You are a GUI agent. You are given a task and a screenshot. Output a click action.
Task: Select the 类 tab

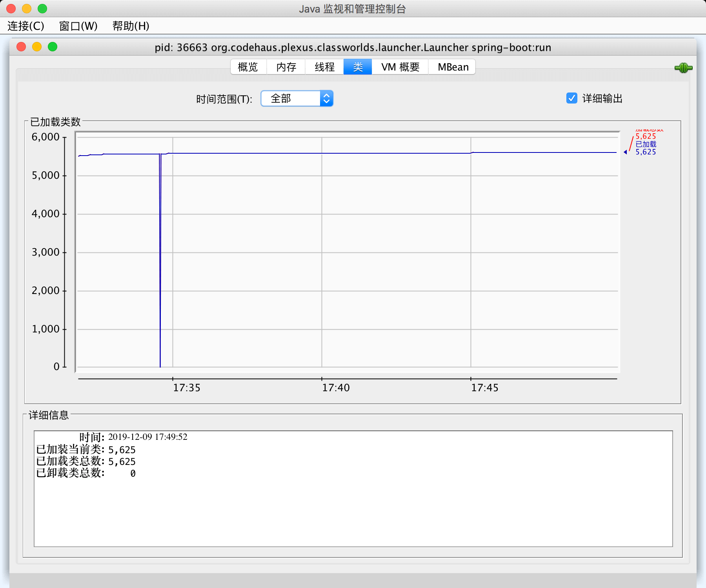point(357,67)
